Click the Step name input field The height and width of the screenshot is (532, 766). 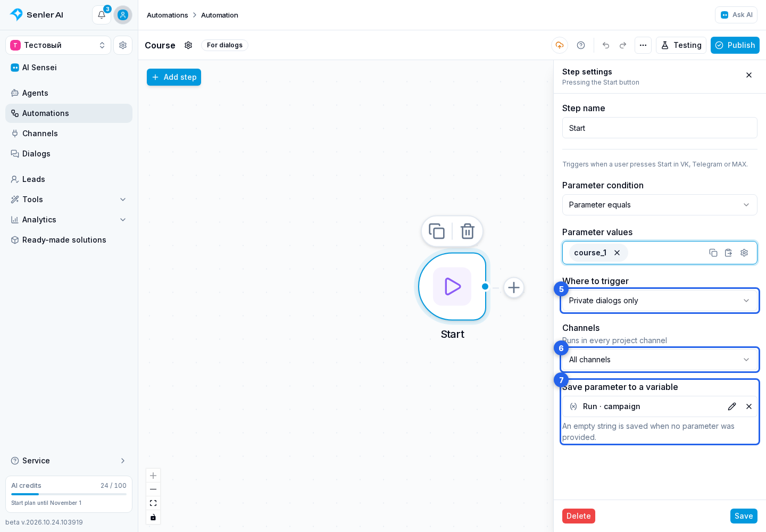660,128
